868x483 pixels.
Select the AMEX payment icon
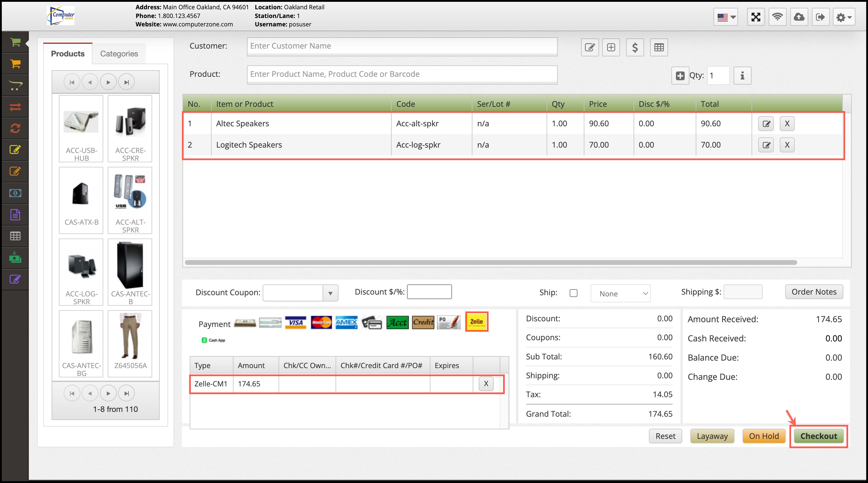pyautogui.click(x=346, y=322)
